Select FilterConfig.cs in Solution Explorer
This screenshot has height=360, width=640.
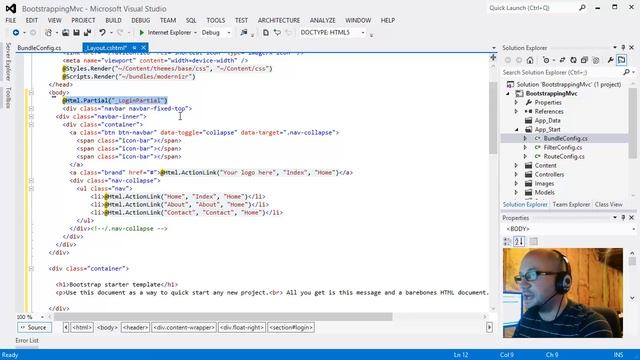(x=562, y=147)
